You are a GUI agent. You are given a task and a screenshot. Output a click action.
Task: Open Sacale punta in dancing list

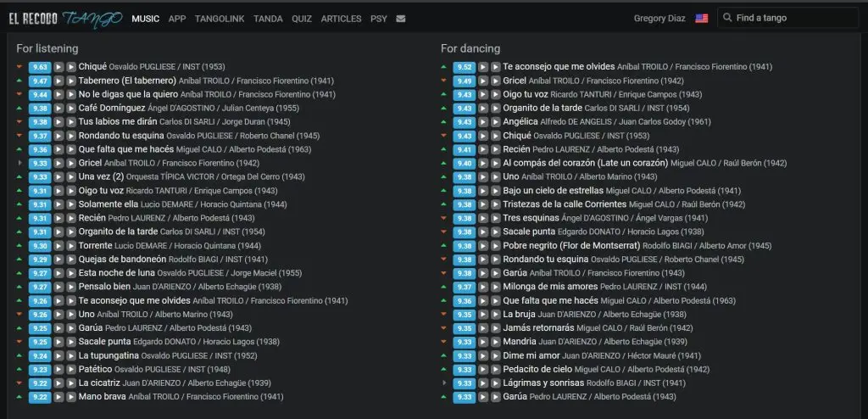(x=529, y=232)
